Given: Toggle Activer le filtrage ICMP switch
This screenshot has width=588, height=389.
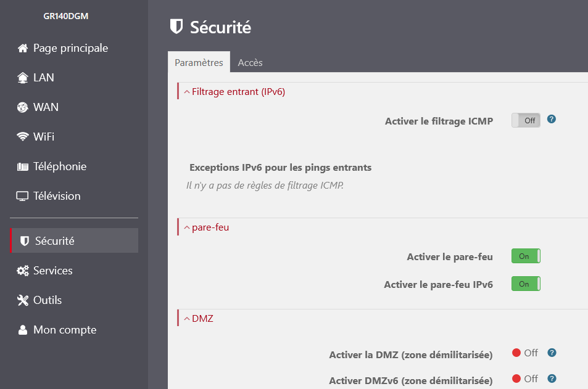Looking at the screenshot, I should point(526,121).
